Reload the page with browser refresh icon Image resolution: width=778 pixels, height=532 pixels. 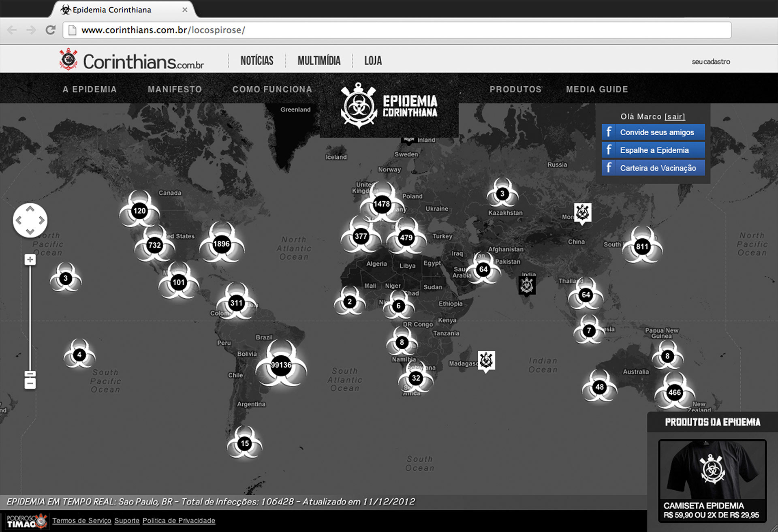pyautogui.click(x=51, y=30)
